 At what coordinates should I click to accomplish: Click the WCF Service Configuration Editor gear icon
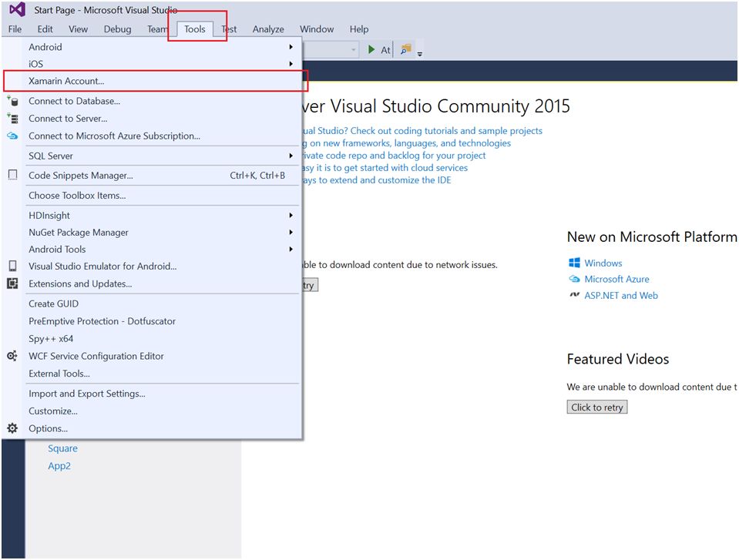click(11, 356)
